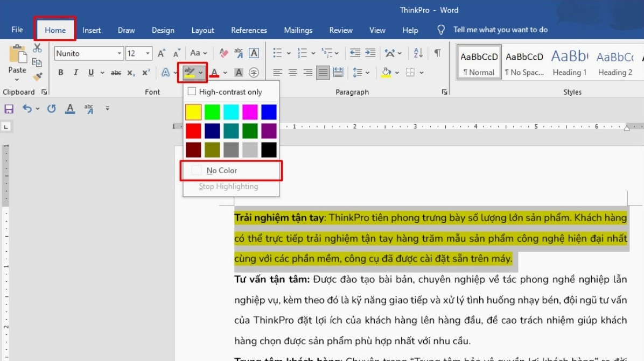Viewport: 644px width, 361px height.
Task: Click font color icon in quick access toolbar
Action: click(x=70, y=109)
